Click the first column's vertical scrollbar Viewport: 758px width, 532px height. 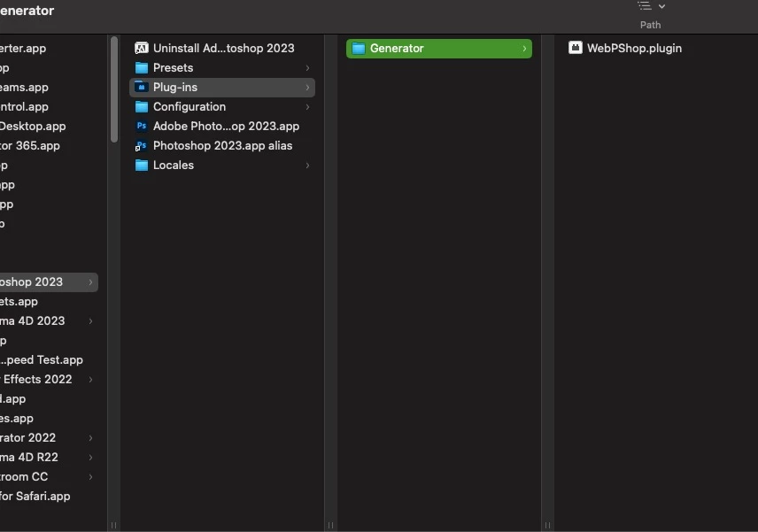point(114,90)
